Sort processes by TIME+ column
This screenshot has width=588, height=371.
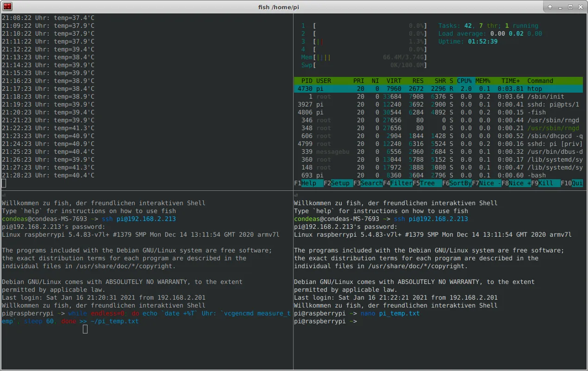tap(511, 81)
